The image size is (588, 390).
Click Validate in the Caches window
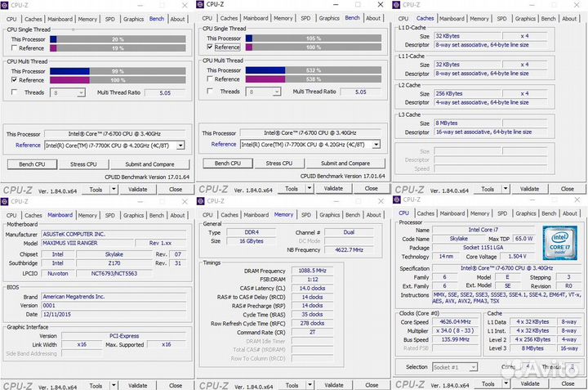[x=529, y=189]
